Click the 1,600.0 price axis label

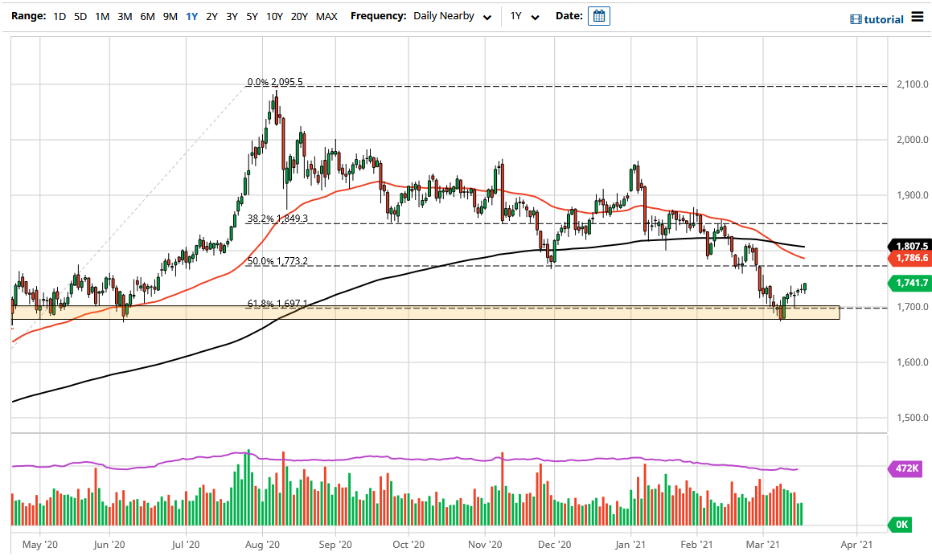pos(913,362)
